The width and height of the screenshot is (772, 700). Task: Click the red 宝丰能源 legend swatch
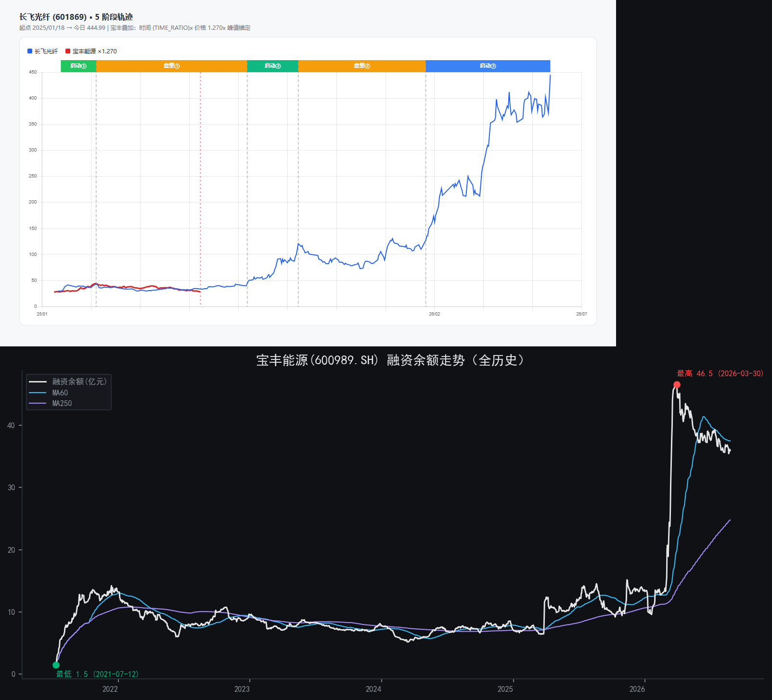tap(68, 51)
